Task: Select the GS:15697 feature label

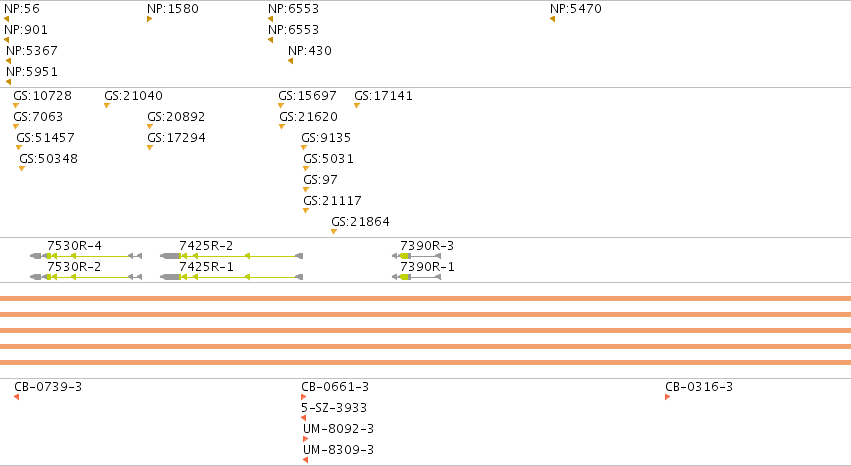Action: (308, 96)
